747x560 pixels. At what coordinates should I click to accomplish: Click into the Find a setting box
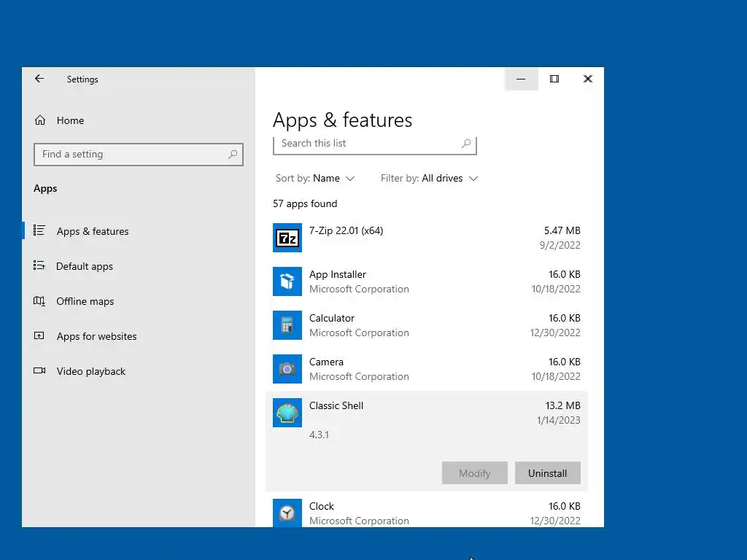pyautogui.click(x=139, y=155)
